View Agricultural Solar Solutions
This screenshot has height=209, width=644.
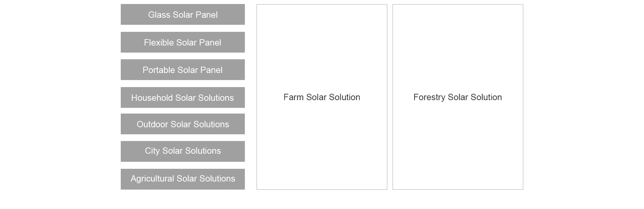click(x=182, y=179)
